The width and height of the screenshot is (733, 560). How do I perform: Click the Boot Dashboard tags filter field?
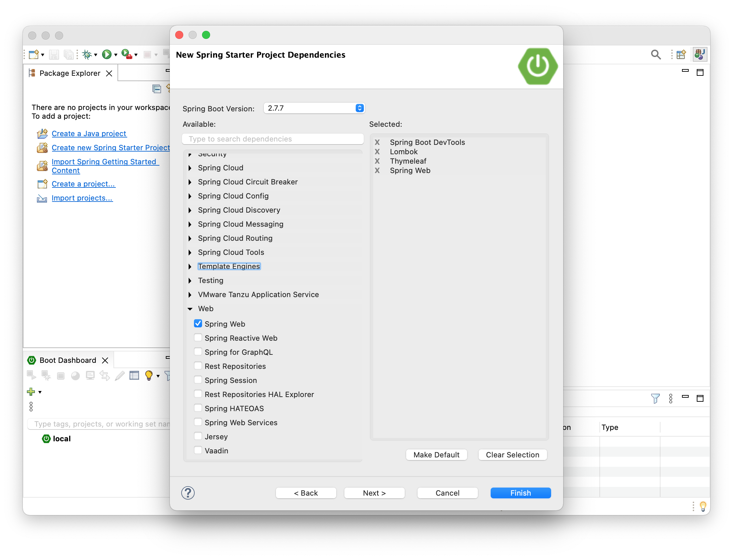click(x=99, y=424)
